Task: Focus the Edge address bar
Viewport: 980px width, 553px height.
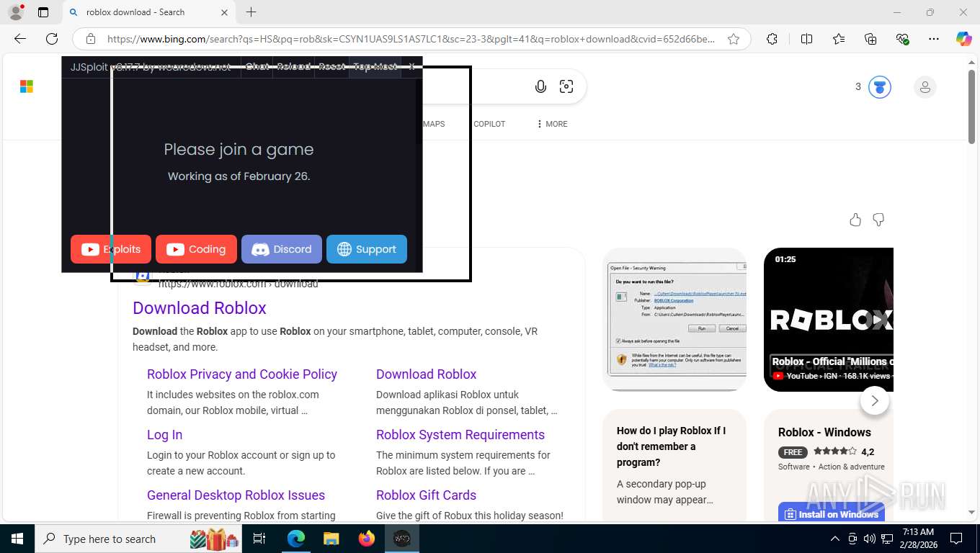Action: pyautogui.click(x=411, y=39)
